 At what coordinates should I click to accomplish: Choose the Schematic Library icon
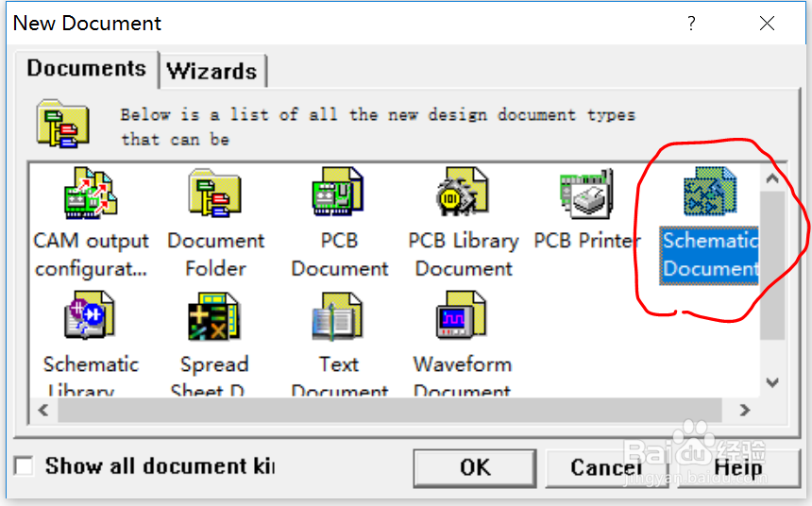click(90, 315)
